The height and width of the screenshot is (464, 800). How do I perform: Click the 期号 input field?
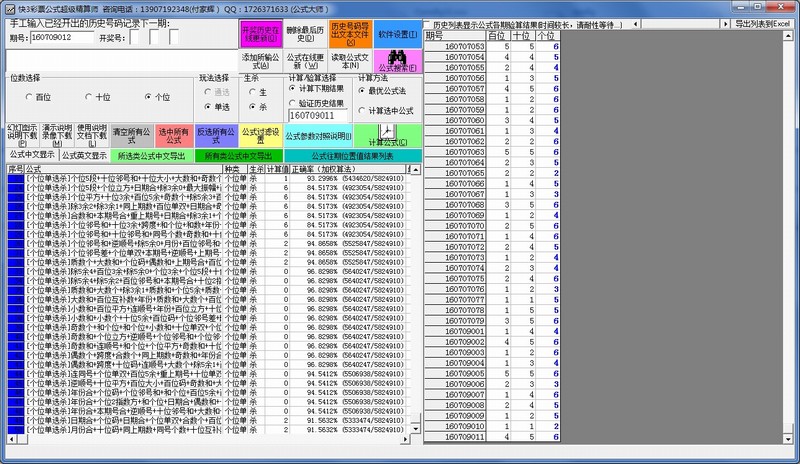coord(62,37)
